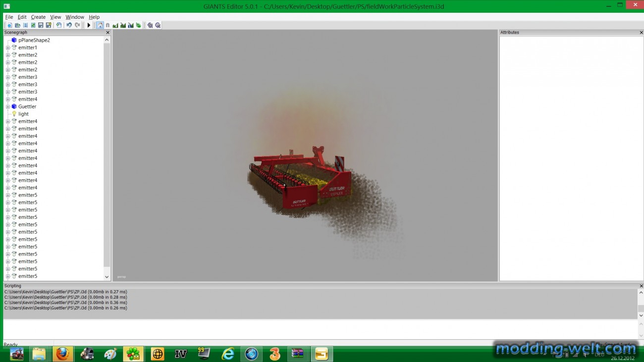Click the duplicate document toolbar icon
Screen dimensions: 644x362
[x=58, y=25]
